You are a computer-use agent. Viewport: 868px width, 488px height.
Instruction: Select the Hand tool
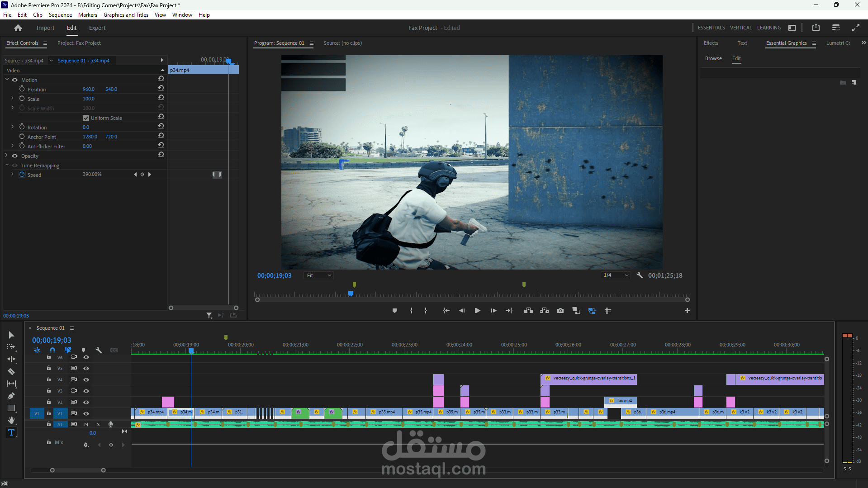[11, 420]
